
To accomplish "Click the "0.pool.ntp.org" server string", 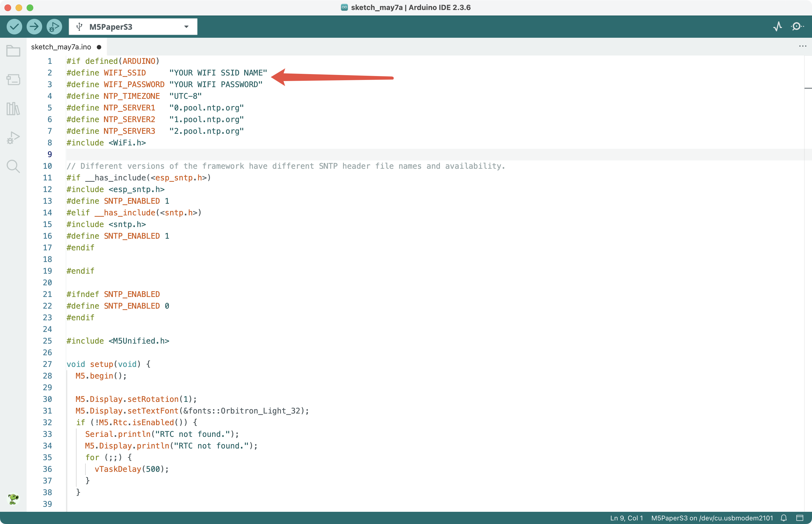I will point(207,108).
